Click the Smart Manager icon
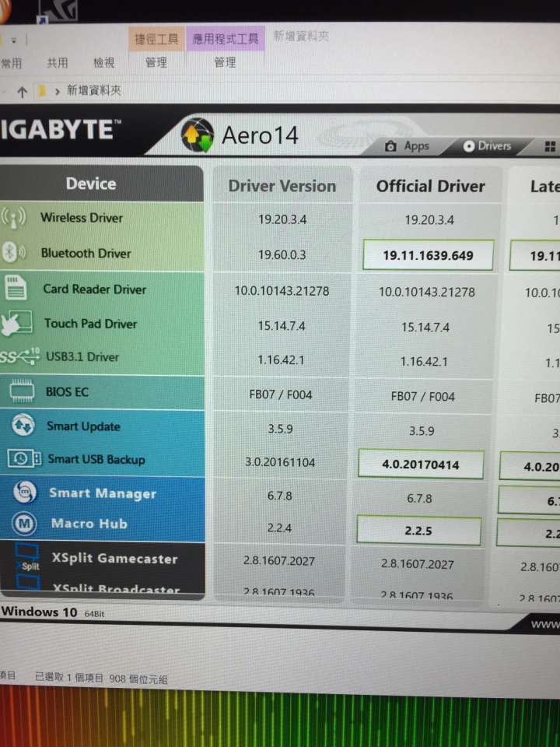Screen dimensions: 560x747 pyautogui.click(x=25, y=492)
